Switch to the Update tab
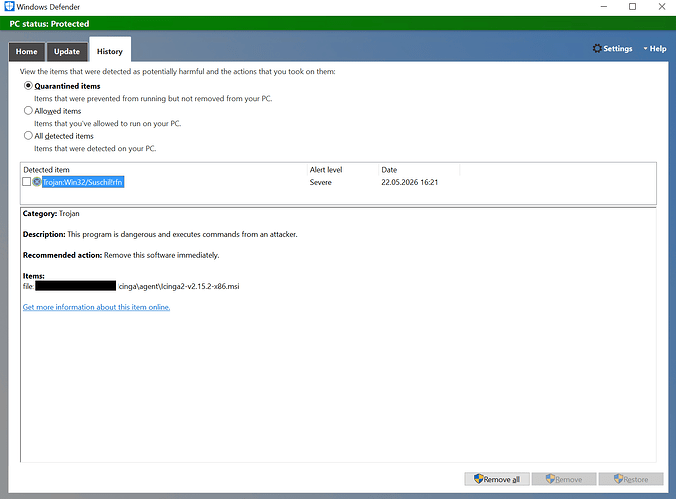Image resolution: width=676 pixels, height=499 pixels. 67,52
